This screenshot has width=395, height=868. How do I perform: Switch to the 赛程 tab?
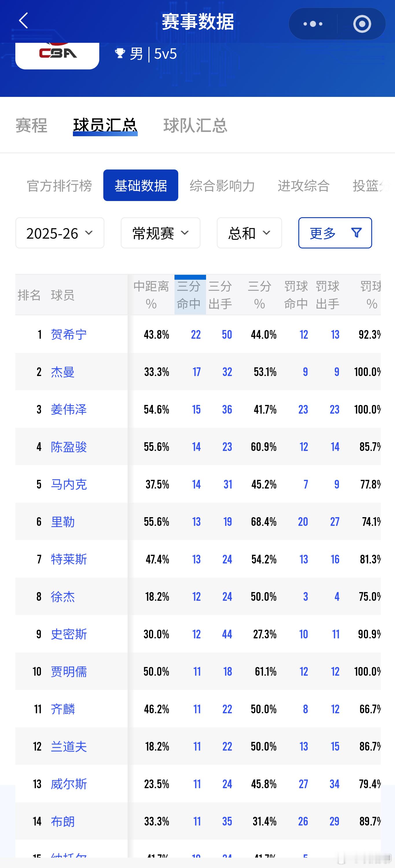pyautogui.click(x=32, y=126)
